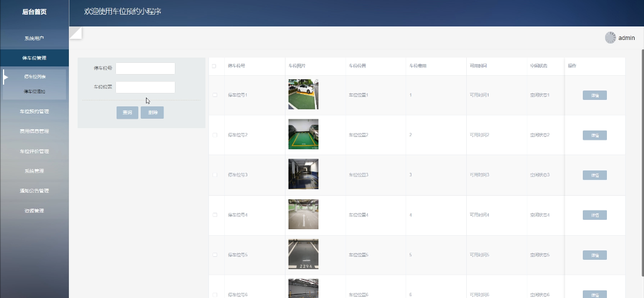
Task: Click the cell 可用时间3
Action: (x=480, y=175)
